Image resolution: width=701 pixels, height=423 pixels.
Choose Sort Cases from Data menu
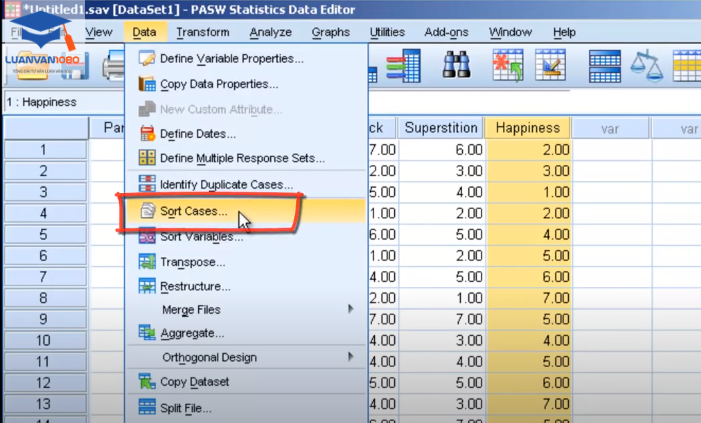coord(245,211)
